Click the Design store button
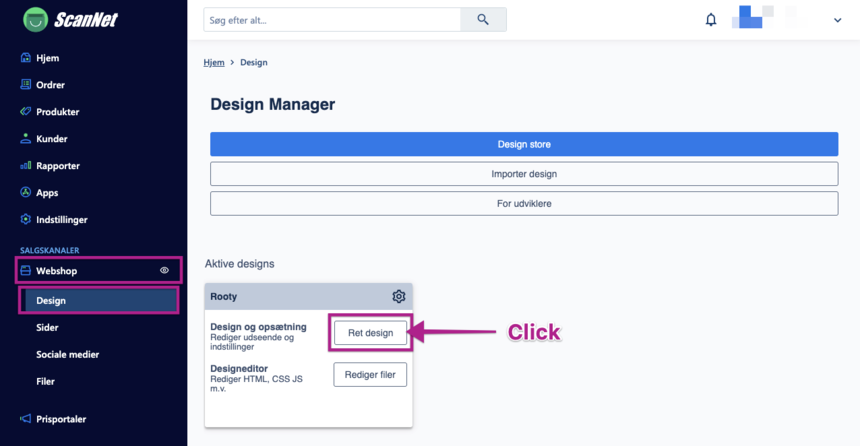The image size is (860, 446). [524, 144]
